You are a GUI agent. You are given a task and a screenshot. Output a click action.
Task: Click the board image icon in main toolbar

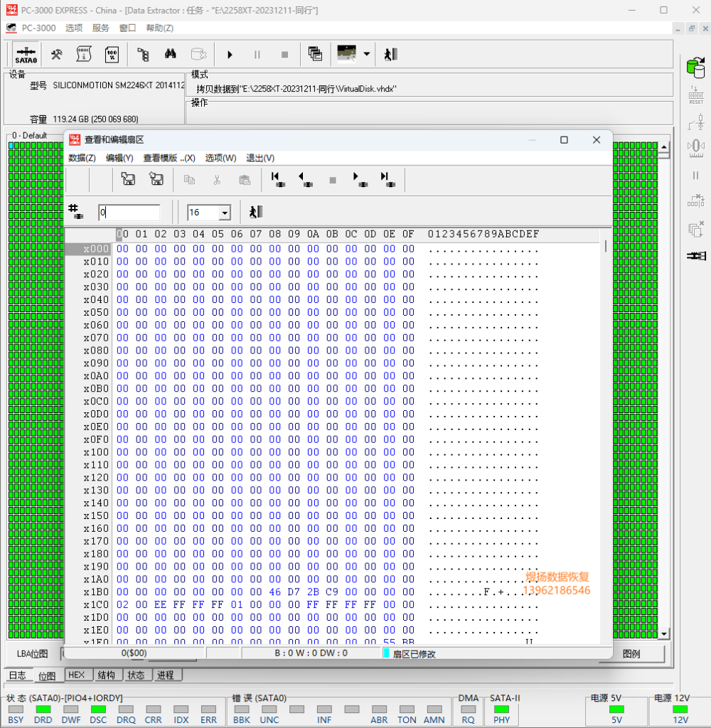coord(346,53)
